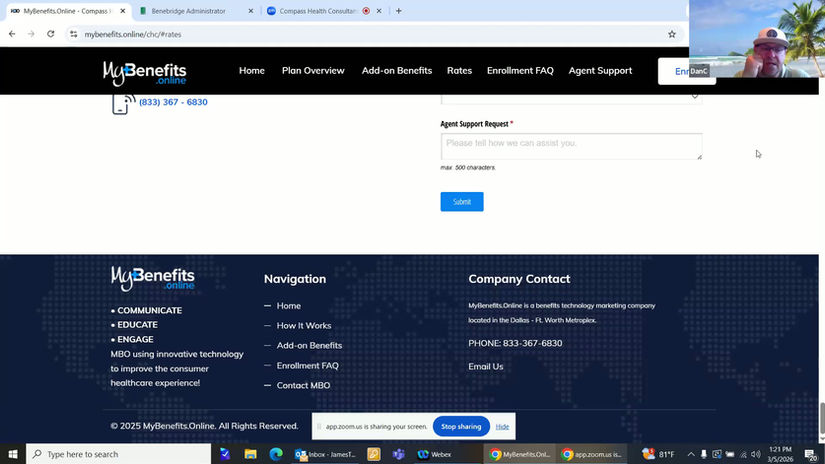This screenshot has width=825, height=464.
Task: Open Enrollment FAQ in the header
Action: click(520, 70)
